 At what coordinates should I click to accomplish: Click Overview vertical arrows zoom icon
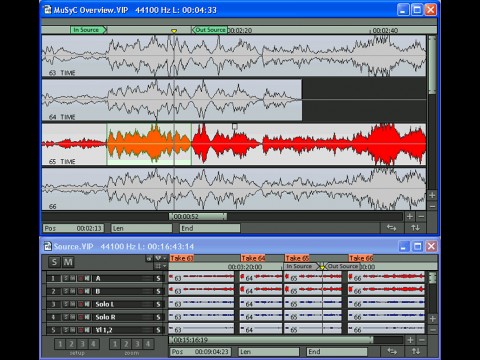(x=415, y=228)
